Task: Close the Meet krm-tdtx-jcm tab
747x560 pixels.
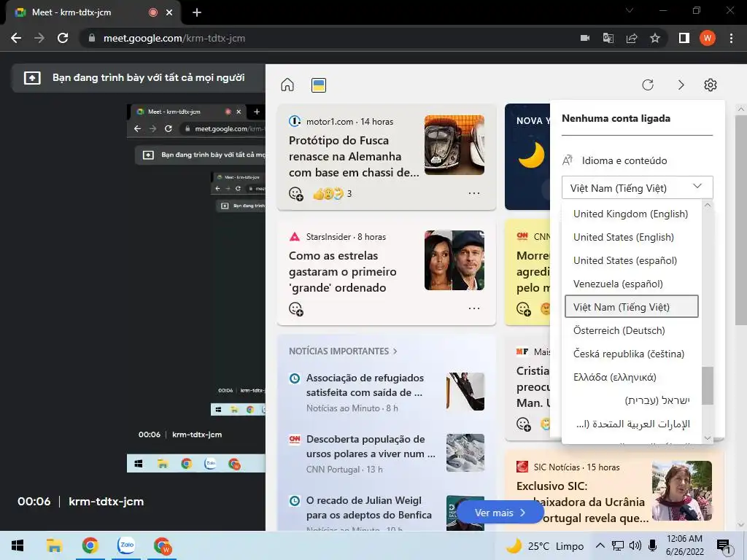Action: [x=169, y=12]
